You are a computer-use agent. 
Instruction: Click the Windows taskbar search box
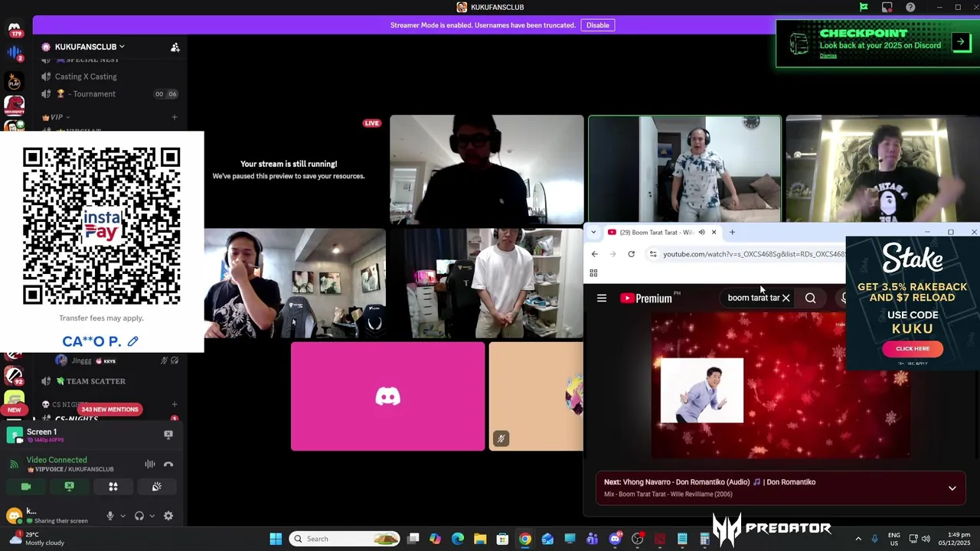click(x=345, y=539)
